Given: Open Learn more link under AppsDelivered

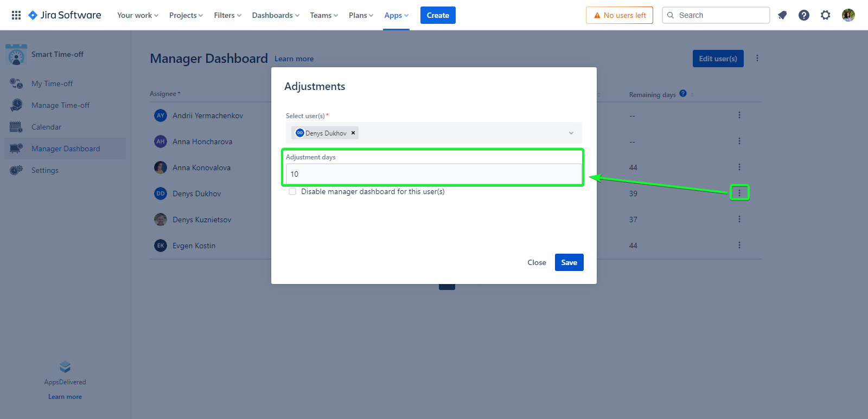Looking at the screenshot, I should [x=65, y=397].
